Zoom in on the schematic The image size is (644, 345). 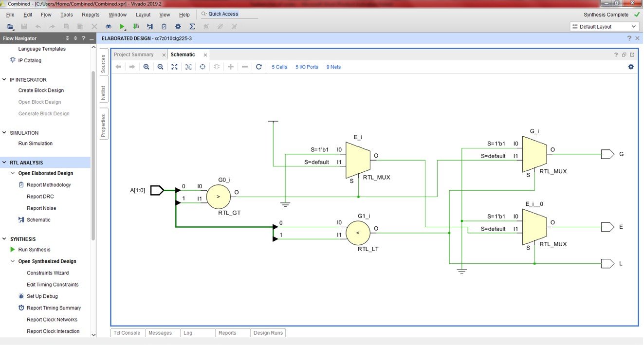pyautogui.click(x=147, y=67)
